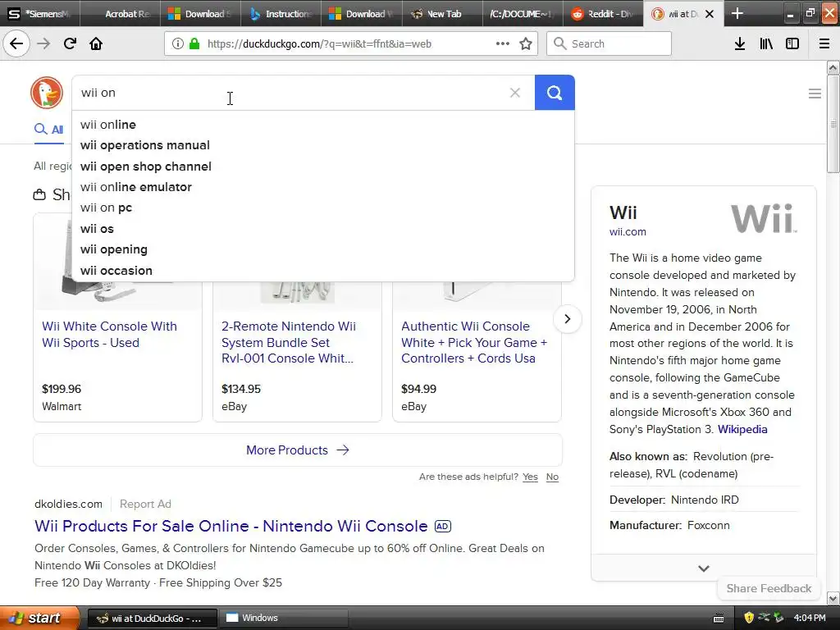Image resolution: width=840 pixels, height=630 pixels.
Task: Pick suggestion wii operations manual
Action: pyautogui.click(x=323, y=145)
